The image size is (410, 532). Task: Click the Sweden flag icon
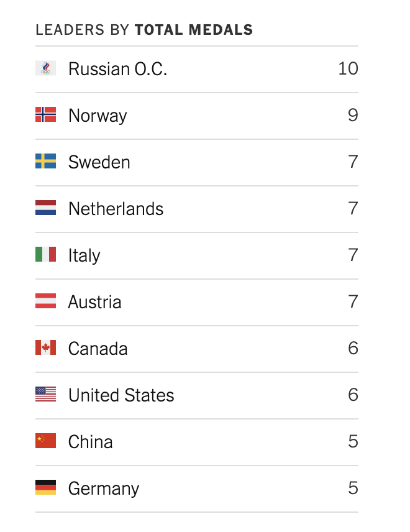(45, 162)
